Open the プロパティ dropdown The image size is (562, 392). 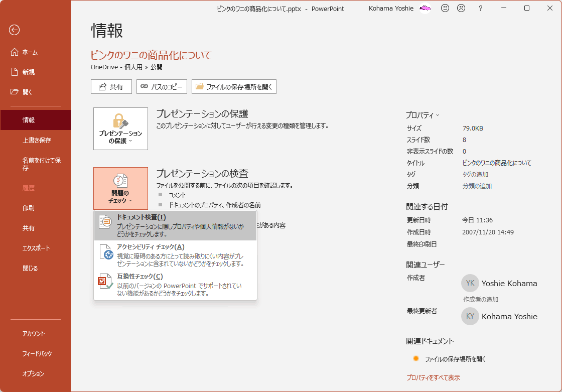point(423,114)
